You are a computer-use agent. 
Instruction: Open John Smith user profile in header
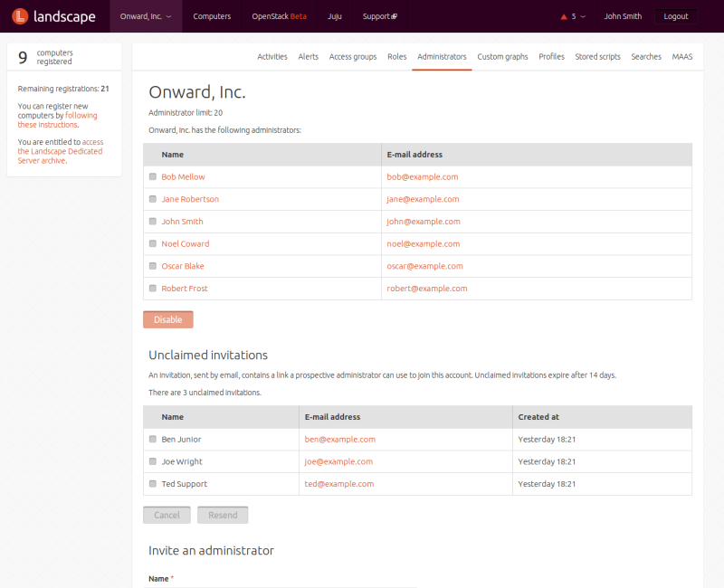pyautogui.click(x=623, y=16)
